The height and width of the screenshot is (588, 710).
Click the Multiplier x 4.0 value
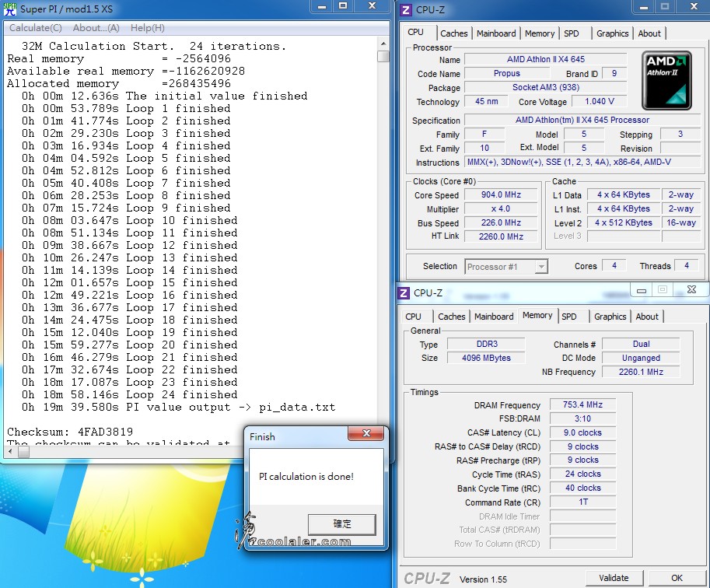tap(501, 209)
